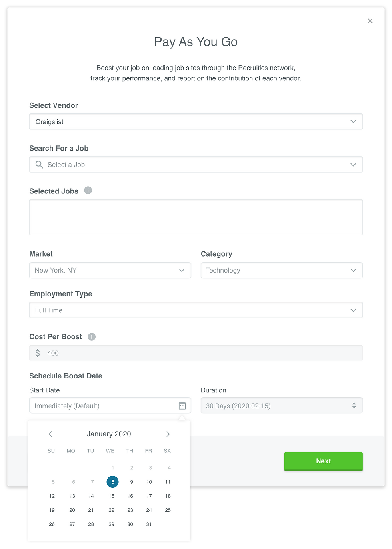392x549 pixels.
Task: Open the Employment Type dropdown
Action: coord(196,310)
